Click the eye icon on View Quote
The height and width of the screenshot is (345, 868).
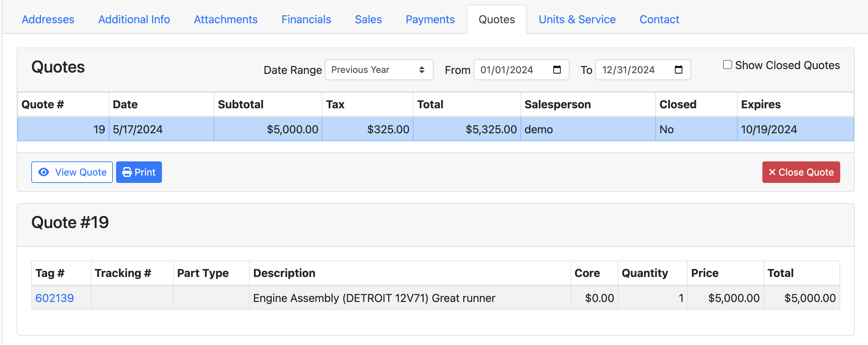pyautogui.click(x=44, y=172)
